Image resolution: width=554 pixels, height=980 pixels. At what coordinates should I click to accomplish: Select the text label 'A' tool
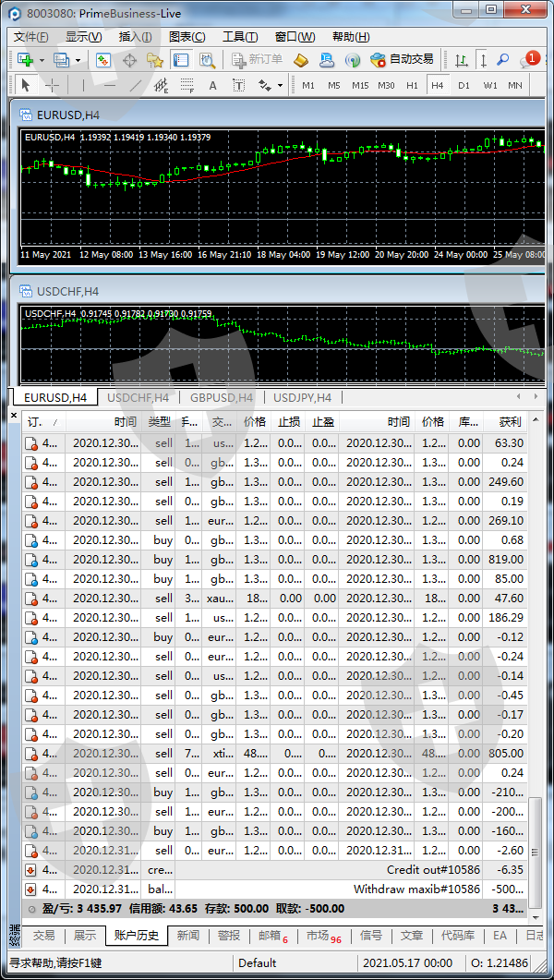click(x=212, y=85)
